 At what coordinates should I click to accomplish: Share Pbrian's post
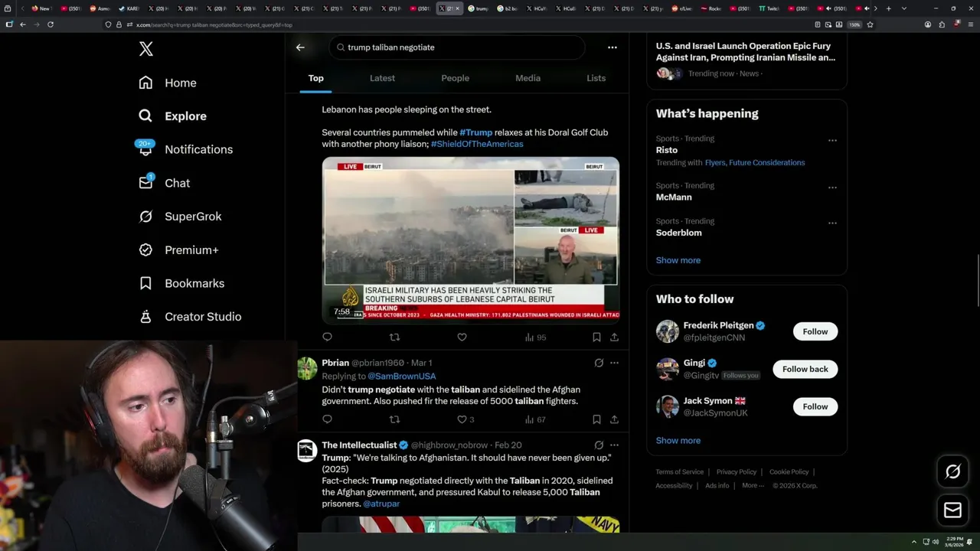(x=614, y=419)
